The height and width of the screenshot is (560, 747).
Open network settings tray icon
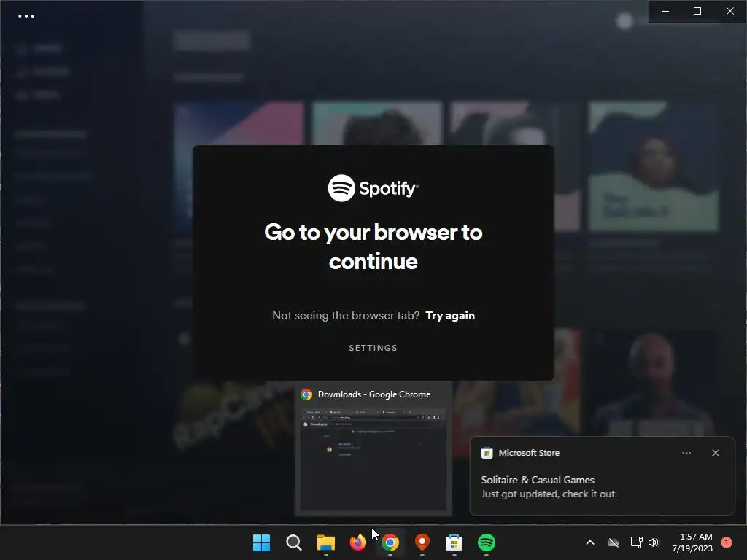pos(636,542)
